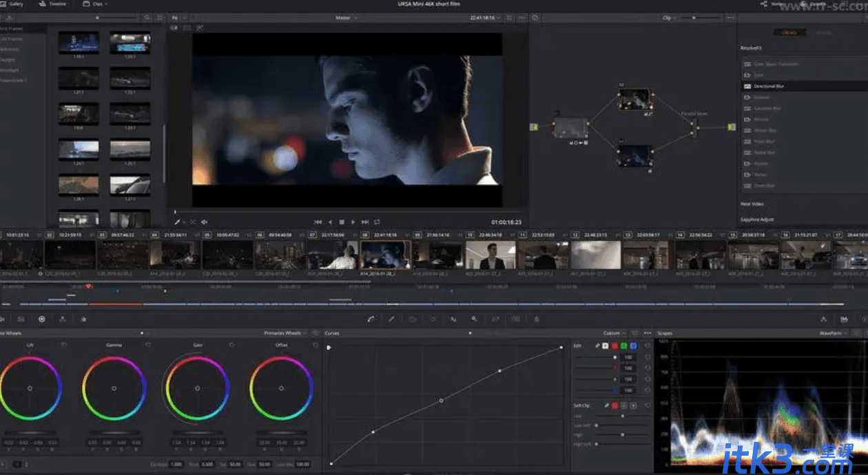Reset the curves Edit channels
Viewport: 868px width, 475px height.
(x=648, y=345)
